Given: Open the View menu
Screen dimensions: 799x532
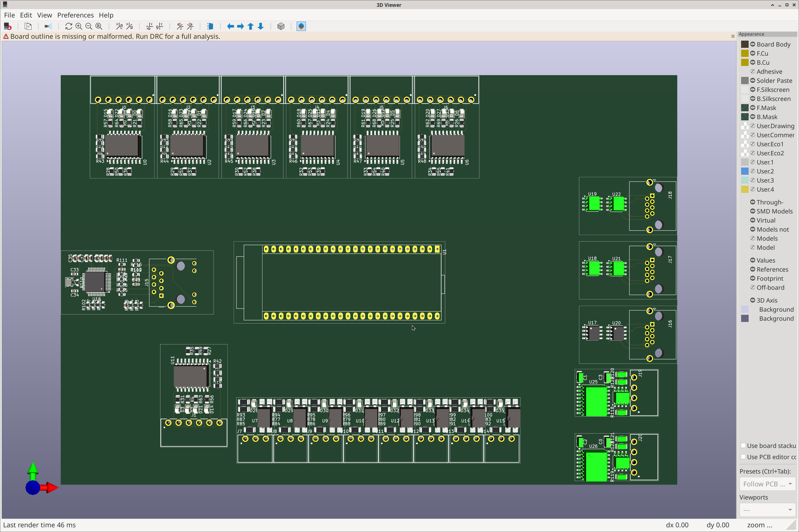Looking at the screenshot, I should click(x=44, y=15).
